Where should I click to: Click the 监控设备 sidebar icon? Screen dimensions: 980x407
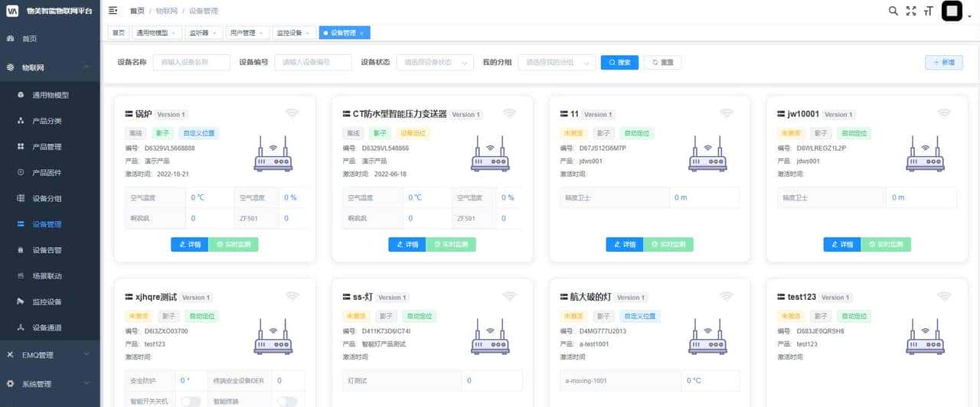21,301
